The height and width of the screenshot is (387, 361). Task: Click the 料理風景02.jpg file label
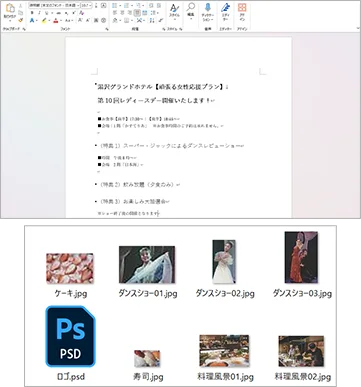pos(302,377)
